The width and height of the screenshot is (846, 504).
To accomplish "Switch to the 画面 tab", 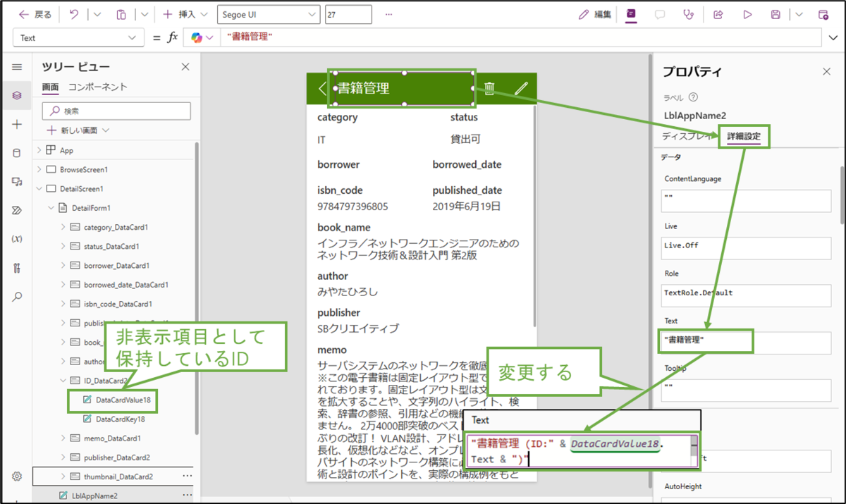I will tap(50, 87).
